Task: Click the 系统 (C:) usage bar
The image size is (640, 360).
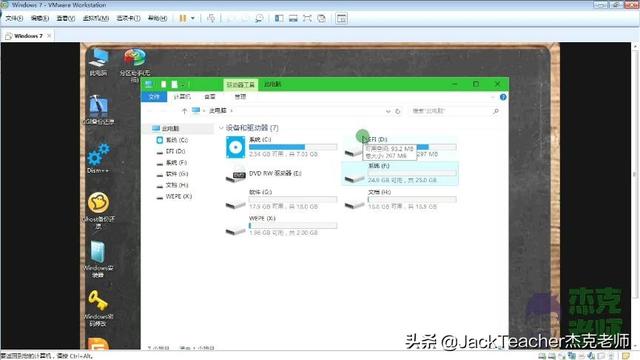Action: (x=293, y=147)
